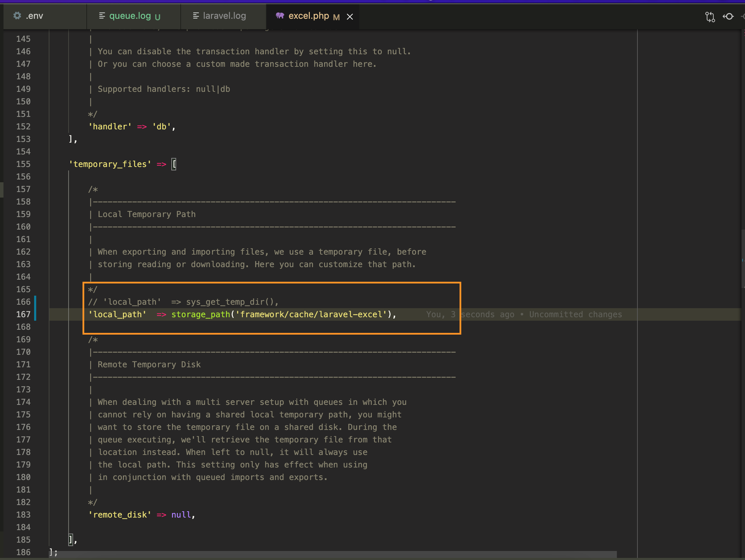Click the lines file icon on queue.log tab
Image resolution: width=745 pixels, height=560 pixels.
[102, 16]
